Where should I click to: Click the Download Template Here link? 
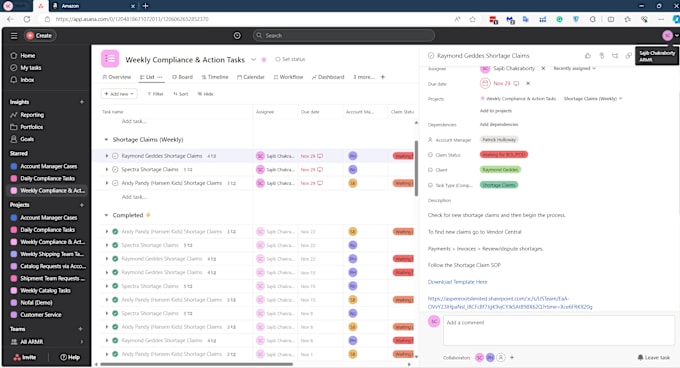458,282
